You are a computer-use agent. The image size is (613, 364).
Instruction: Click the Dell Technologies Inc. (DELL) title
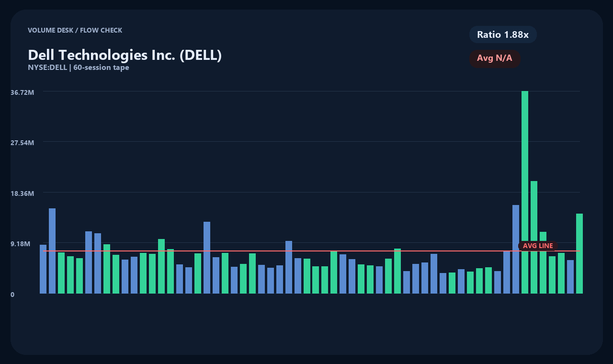(125, 55)
